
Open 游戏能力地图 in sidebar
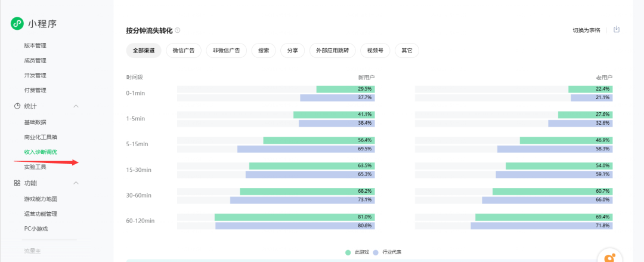(41, 199)
